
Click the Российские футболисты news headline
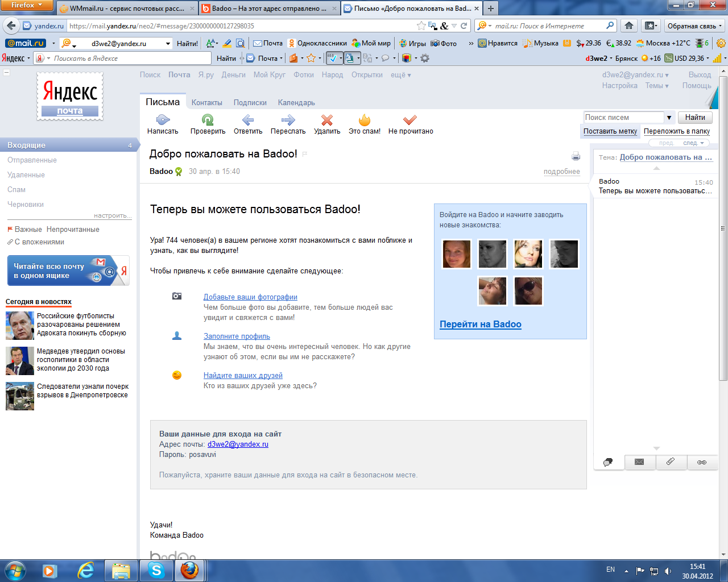tap(81, 325)
